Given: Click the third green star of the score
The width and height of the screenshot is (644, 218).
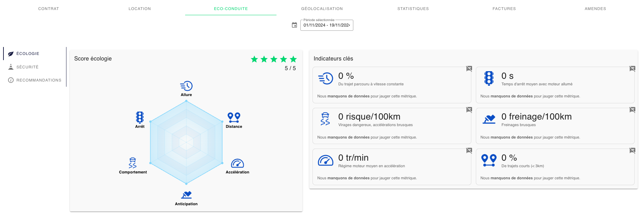Looking at the screenshot, I should tap(274, 59).
